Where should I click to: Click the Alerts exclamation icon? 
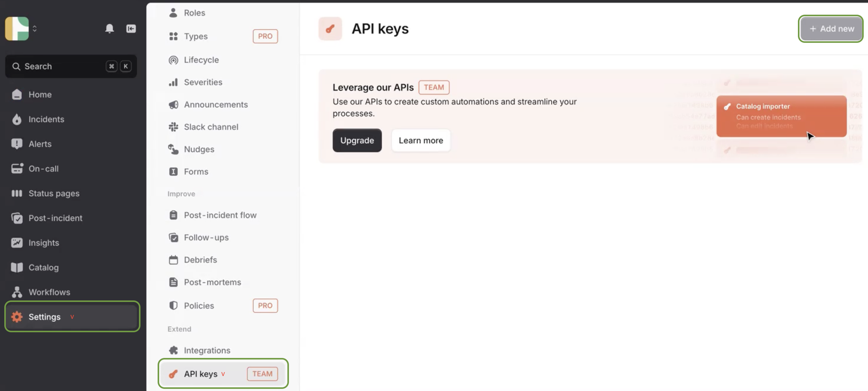[x=17, y=144]
